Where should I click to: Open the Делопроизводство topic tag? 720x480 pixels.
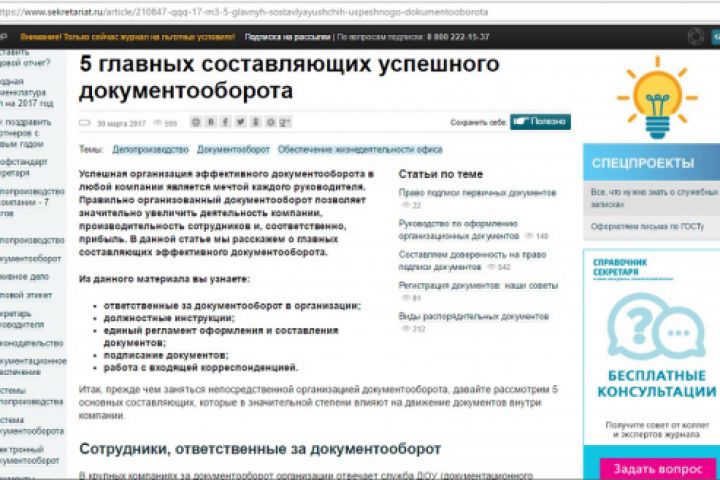(151, 150)
